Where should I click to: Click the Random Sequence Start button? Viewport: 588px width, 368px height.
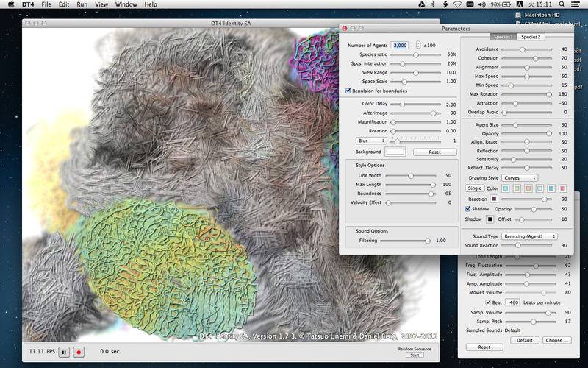pos(415,355)
